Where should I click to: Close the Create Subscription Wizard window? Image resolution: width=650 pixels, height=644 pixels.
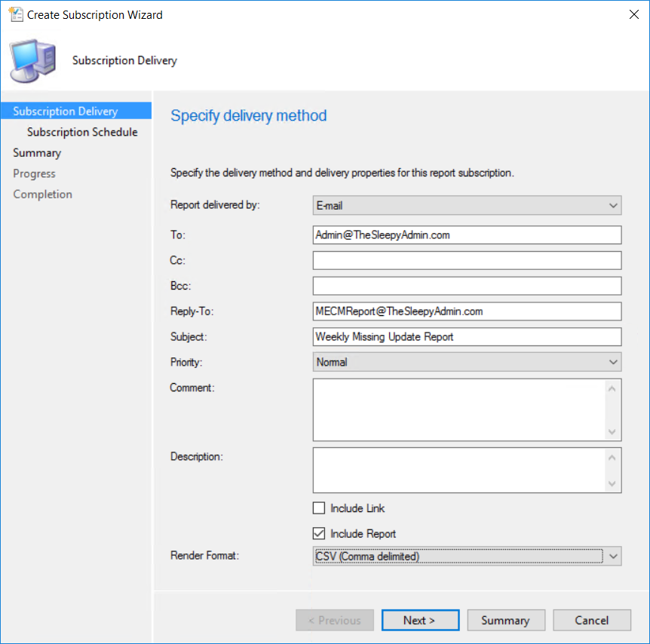[x=630, y=14]
